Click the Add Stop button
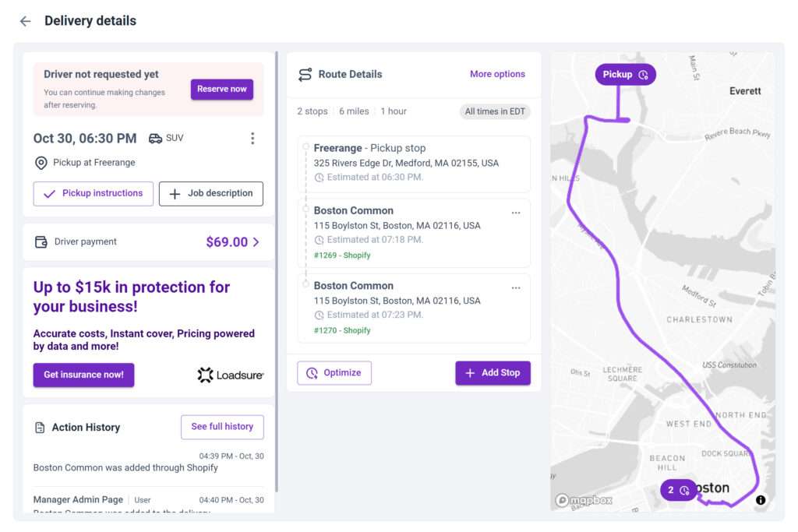798x532 pixels. click(493, 372)
